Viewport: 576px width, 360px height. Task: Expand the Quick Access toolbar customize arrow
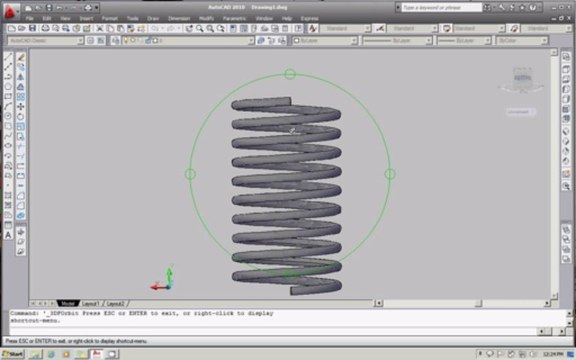[97, 7]
